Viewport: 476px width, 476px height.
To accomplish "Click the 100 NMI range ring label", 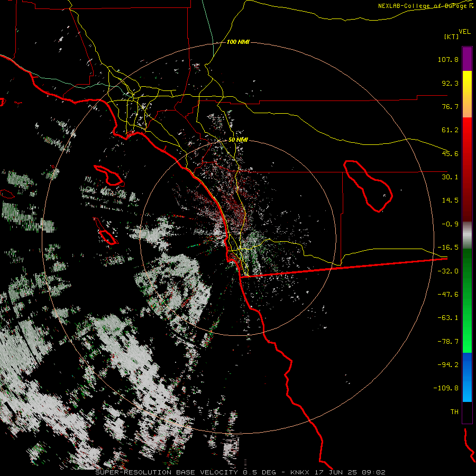I will pos(238,42).
